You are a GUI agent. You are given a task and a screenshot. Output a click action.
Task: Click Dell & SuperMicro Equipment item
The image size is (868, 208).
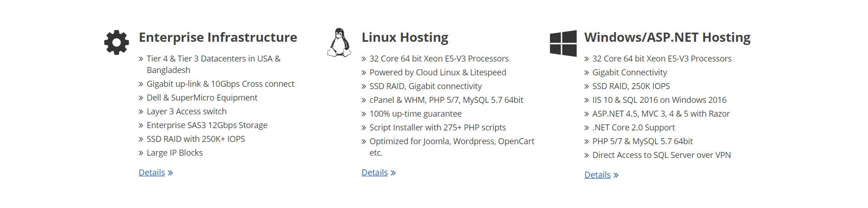pyautogui.click(x=202, y=98)
